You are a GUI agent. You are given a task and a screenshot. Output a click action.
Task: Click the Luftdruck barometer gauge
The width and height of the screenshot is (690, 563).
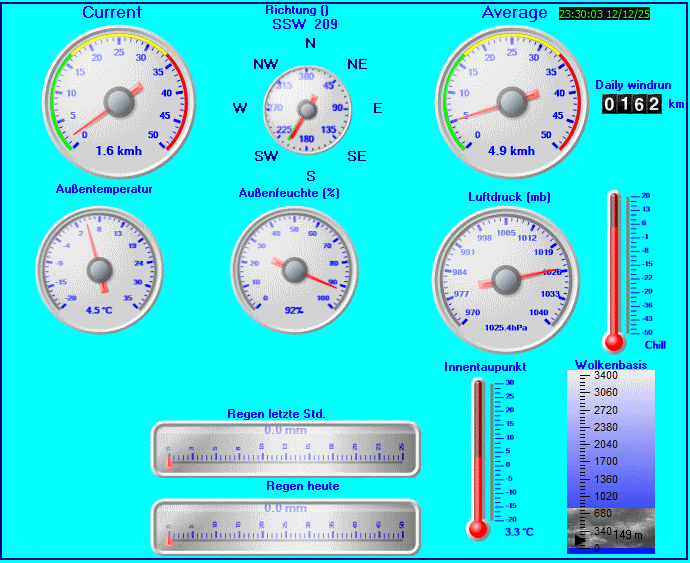click(507, 276)
